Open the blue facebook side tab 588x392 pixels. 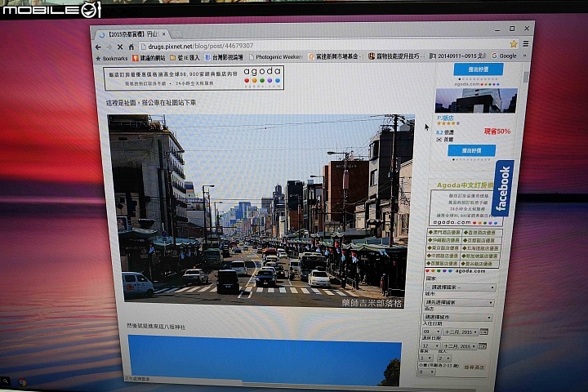(x=502, y=189)
